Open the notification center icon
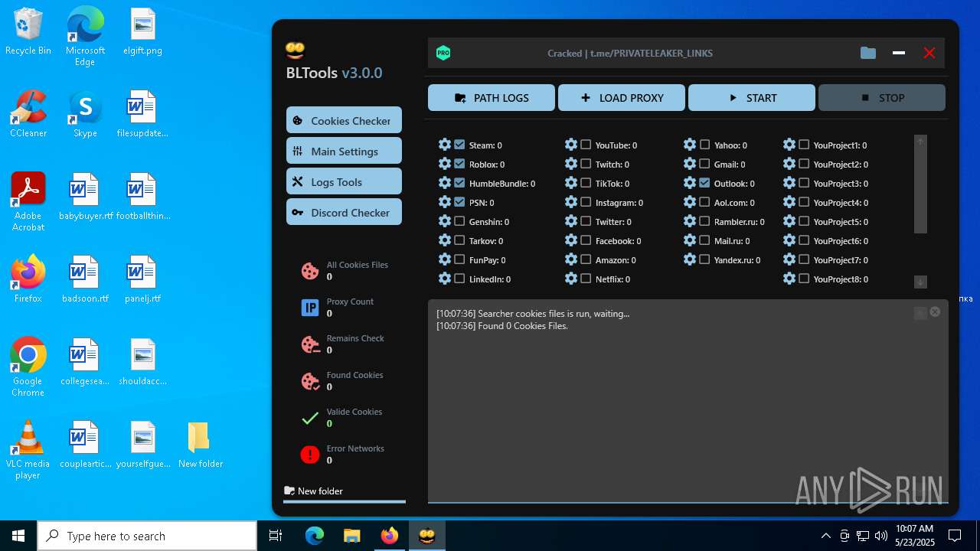 955,536
